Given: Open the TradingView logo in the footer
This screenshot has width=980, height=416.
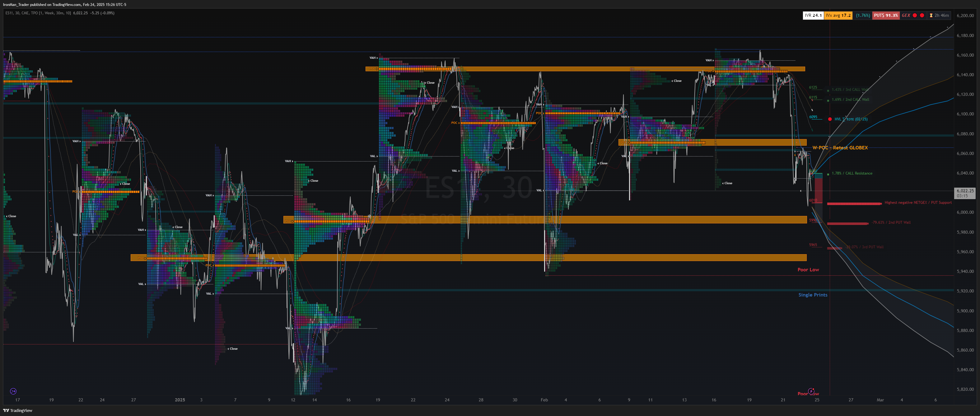Looking at the screenshot, I should point(17,410).
